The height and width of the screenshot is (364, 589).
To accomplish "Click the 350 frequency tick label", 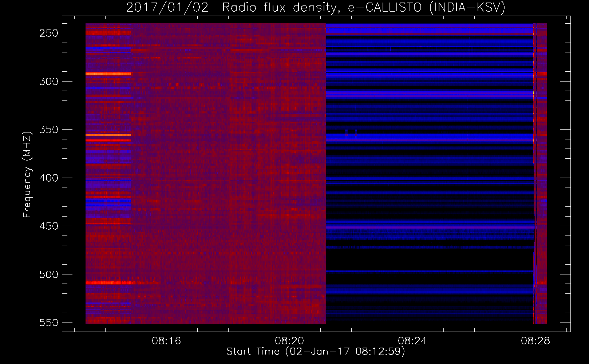I will [x=49, y=130].
